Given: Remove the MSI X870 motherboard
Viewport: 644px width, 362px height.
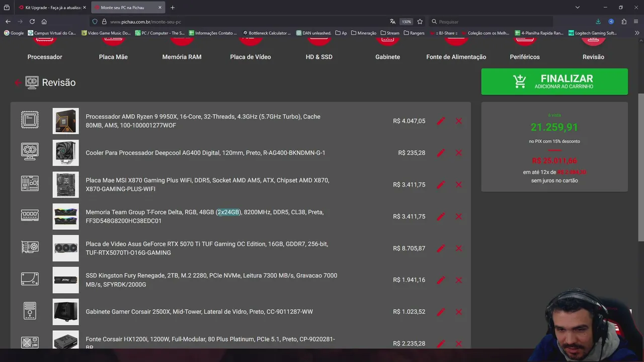Looking at the screenshot, I should 459,185.
